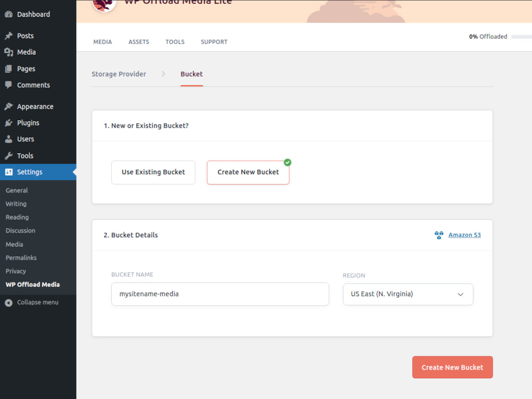Screen dimensions: 532x399
Task: Switch to the ASSETS tab
Action: [138, 41]
